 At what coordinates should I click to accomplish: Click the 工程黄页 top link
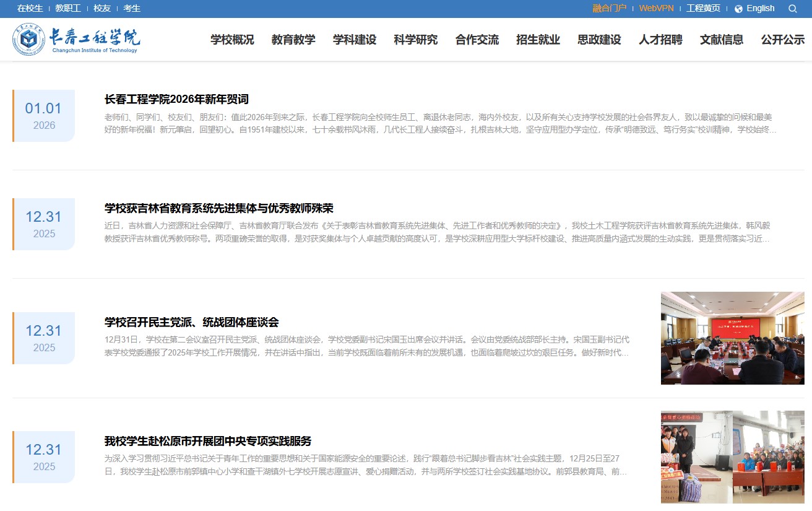pos(703,8)
